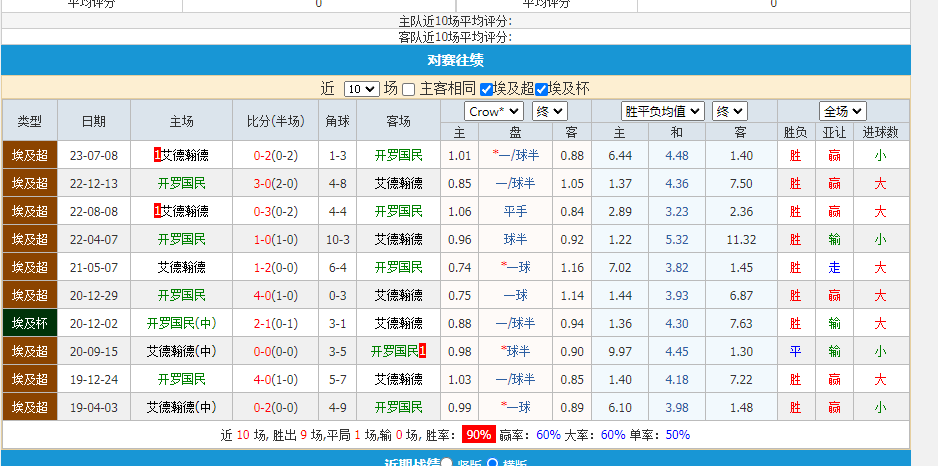Click 开罗国民's red card badge in the 20-09-15 row
The image size is (938, 466).
(423, 351)
